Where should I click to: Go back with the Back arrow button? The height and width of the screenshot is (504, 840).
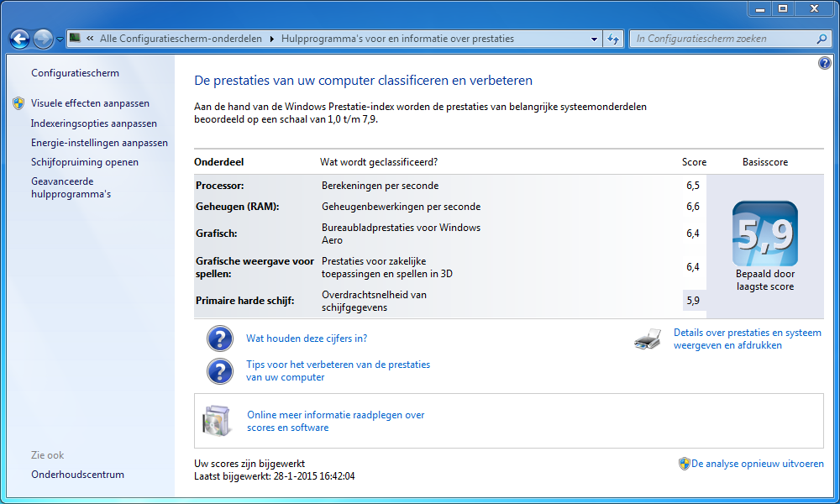tap(19, 39)
